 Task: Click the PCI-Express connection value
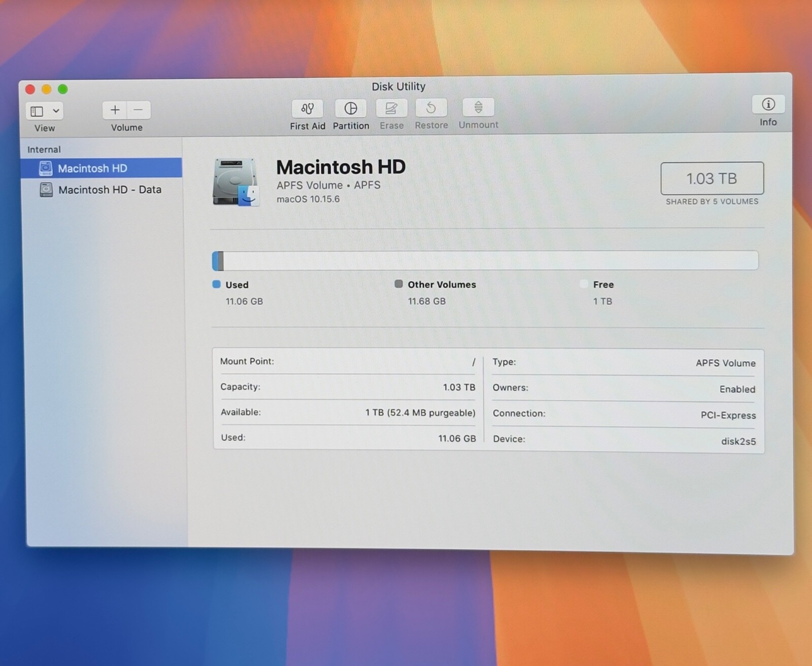tap(728, 415)
